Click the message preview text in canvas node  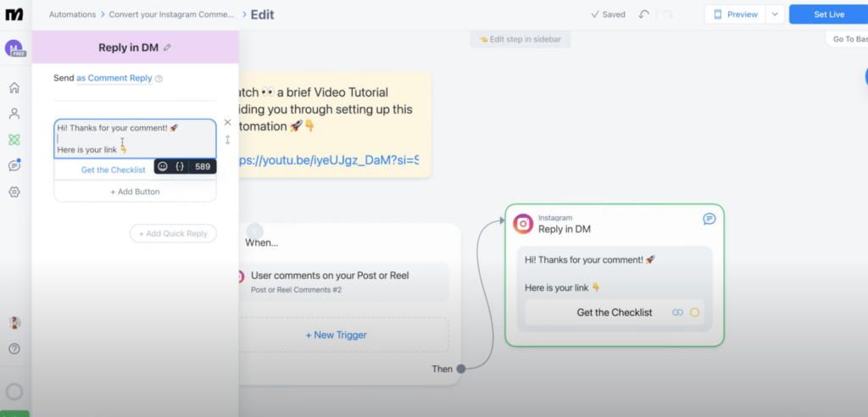(590, 274)
